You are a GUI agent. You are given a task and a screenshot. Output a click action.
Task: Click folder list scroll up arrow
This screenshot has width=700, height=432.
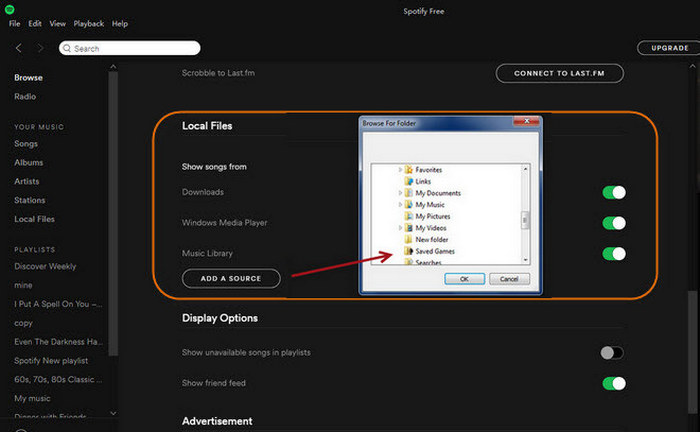pos(525,169)
